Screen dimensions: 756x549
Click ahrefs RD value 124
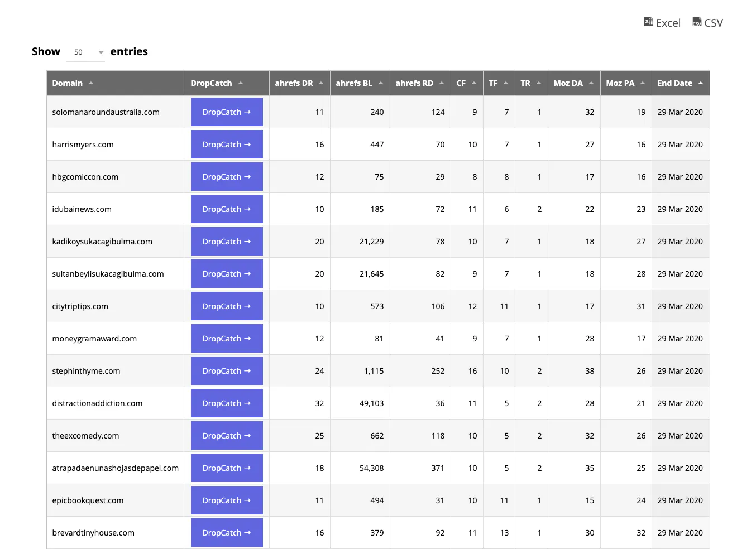pos(438,112)
